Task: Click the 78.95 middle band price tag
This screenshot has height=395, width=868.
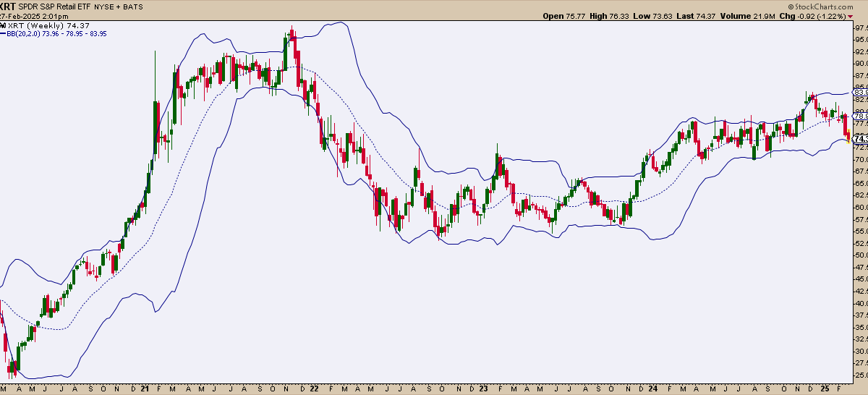Action: 860,116
